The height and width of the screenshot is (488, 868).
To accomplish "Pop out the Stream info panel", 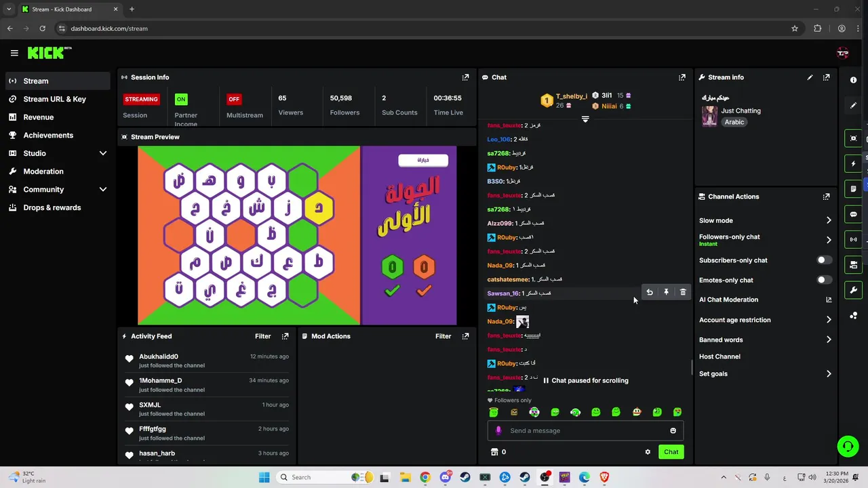I will (x=826, y=77).
